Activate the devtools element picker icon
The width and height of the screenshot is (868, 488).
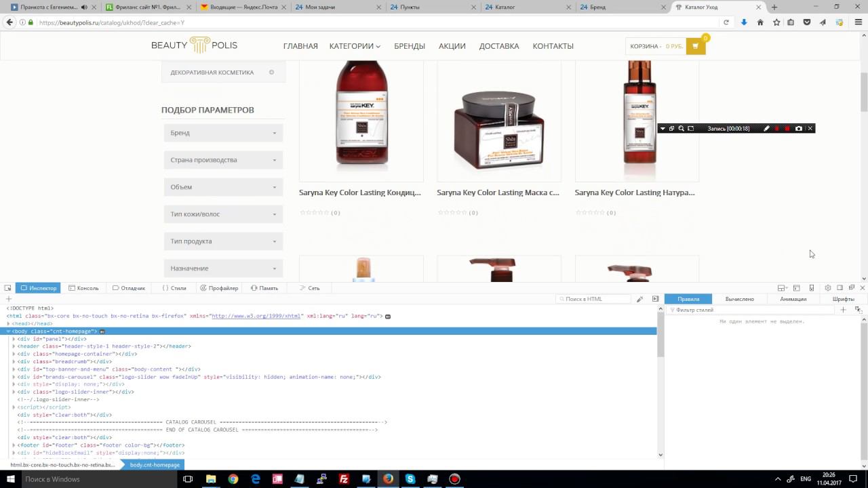(x=9, y=288)
